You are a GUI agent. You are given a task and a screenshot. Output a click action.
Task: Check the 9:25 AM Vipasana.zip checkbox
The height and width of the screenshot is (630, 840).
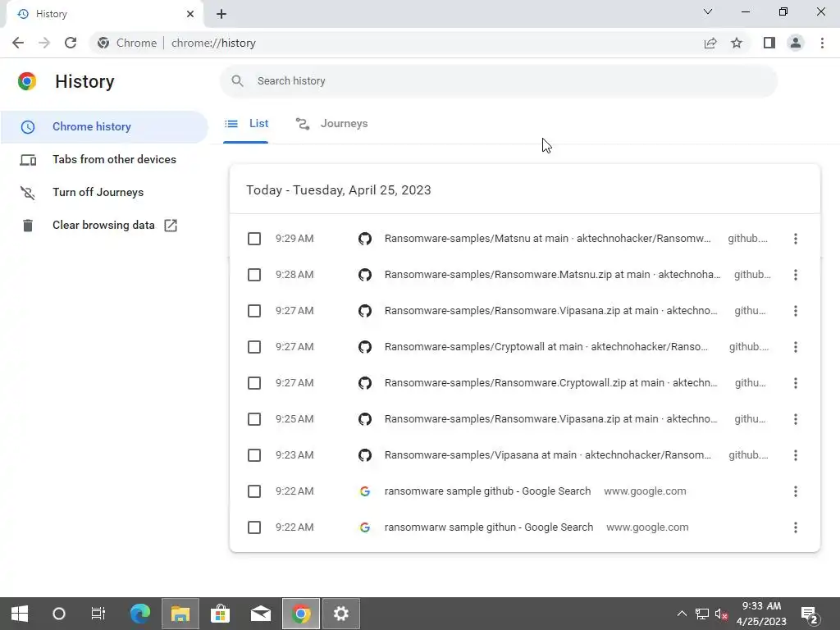[x=254, y=419]
